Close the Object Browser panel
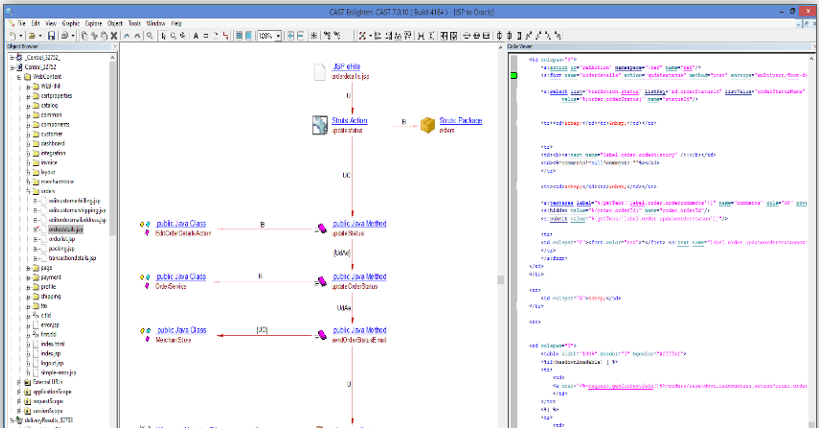The image size is (819, 428). (x=115, y=47)
